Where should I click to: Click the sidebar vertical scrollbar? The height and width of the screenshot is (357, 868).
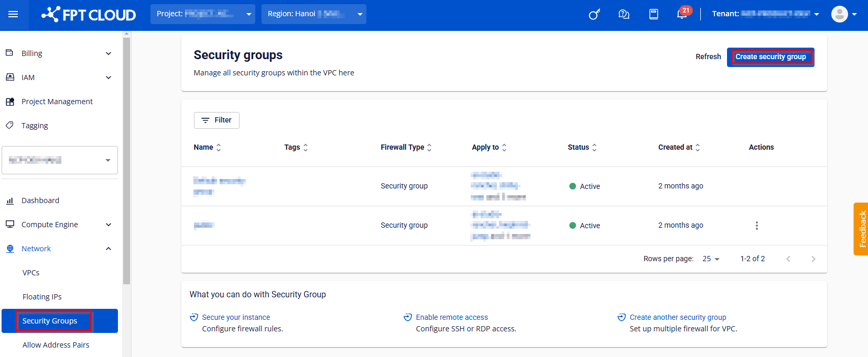(x=126, y=157)
